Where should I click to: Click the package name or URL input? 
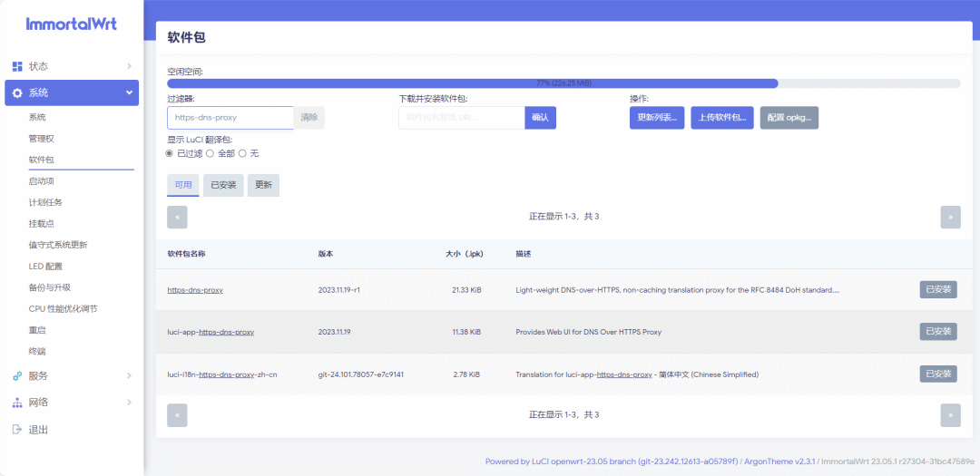coord(461,118)
